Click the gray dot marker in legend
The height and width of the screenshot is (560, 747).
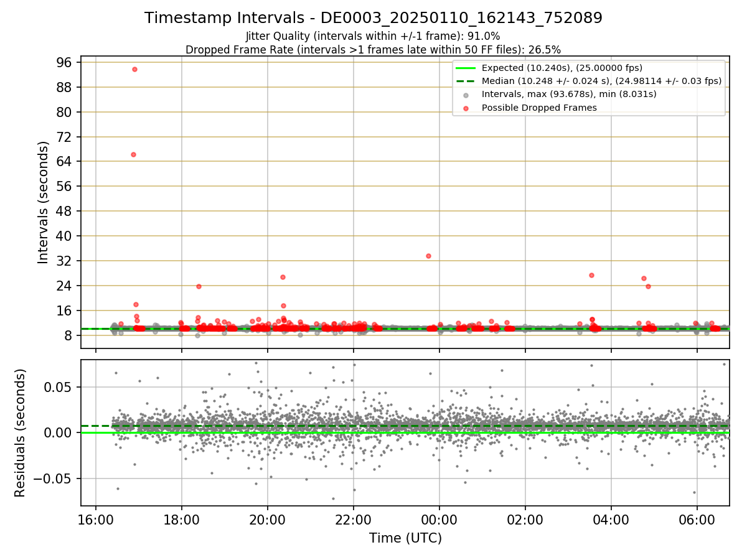click(x=466, y=95)
